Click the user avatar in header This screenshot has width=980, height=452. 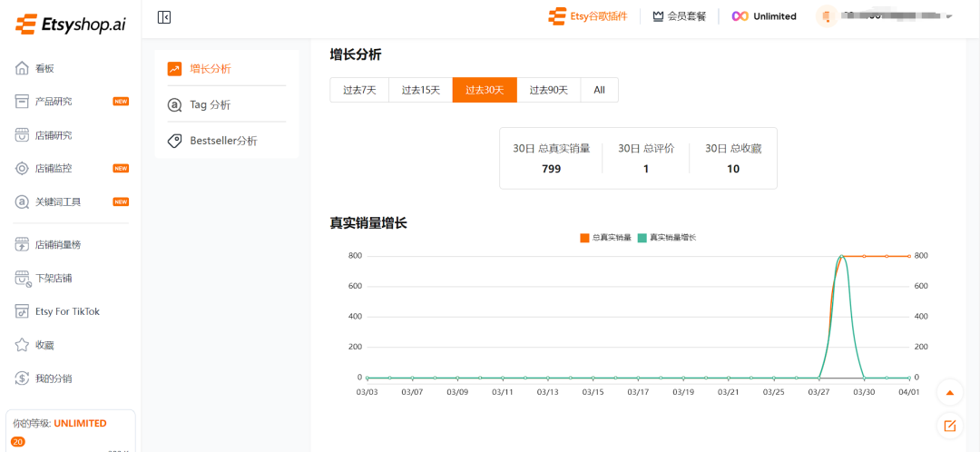827,16
